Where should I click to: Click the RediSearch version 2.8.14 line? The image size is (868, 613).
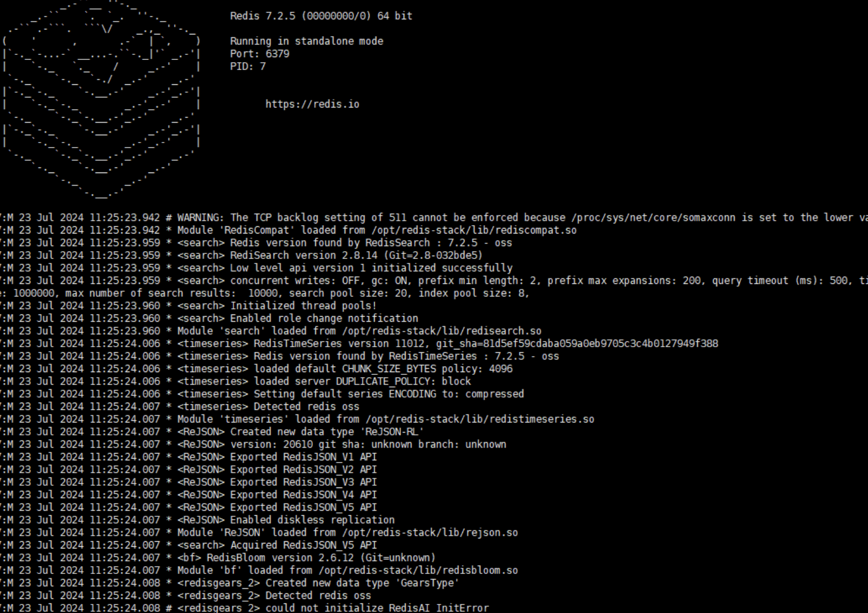coord(241,256)
